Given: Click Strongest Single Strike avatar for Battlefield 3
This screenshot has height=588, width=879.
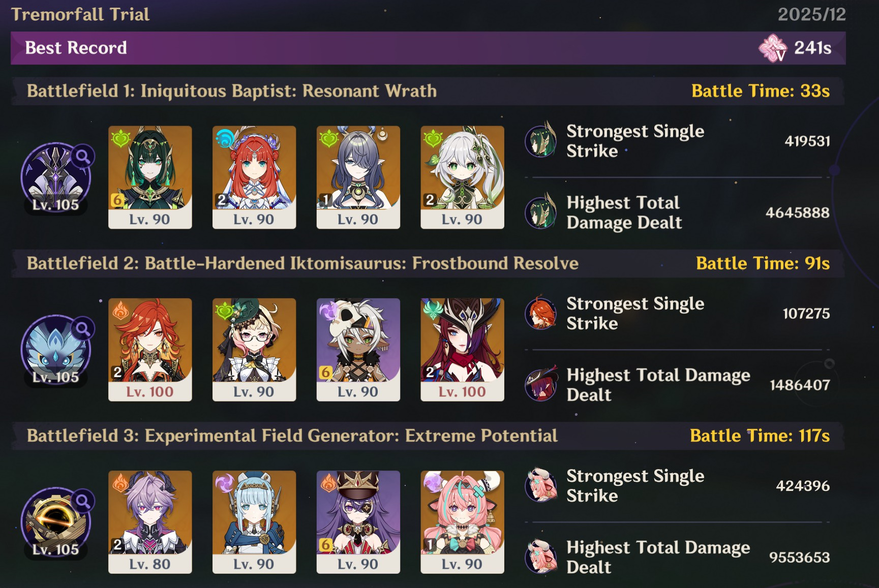Looking at the screenshot, I should click(x=541, y=485).
